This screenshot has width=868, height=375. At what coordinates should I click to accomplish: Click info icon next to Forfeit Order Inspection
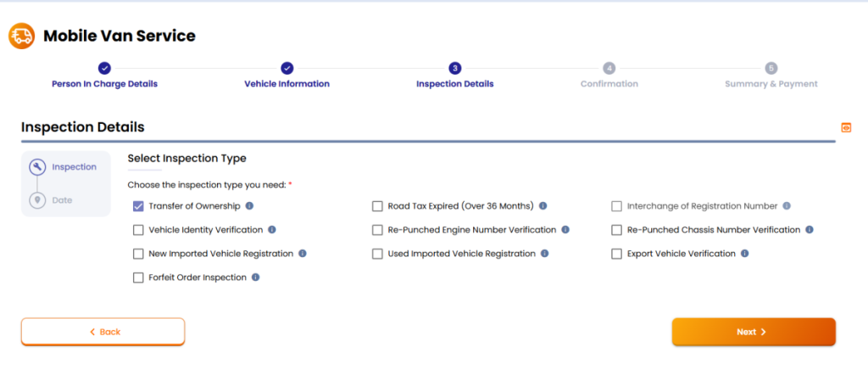tap(256, 277)
